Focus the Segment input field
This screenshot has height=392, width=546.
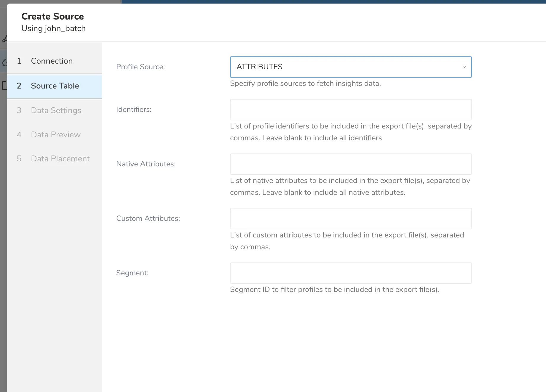tap(351, 273)
